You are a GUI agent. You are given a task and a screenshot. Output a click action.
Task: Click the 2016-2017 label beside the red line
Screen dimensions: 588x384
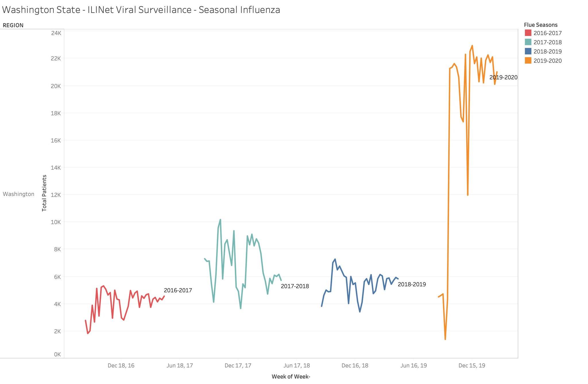pyautogui.click(x=178, y=290)
